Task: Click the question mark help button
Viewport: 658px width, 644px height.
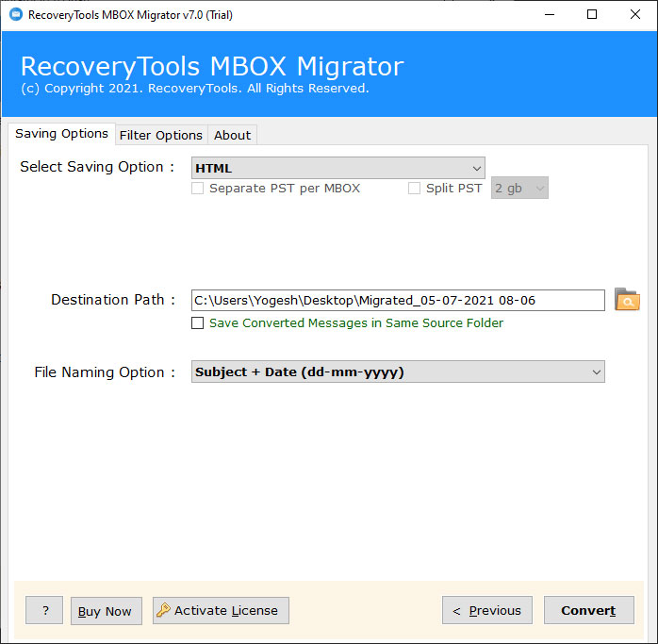Action: pos(44,610)
